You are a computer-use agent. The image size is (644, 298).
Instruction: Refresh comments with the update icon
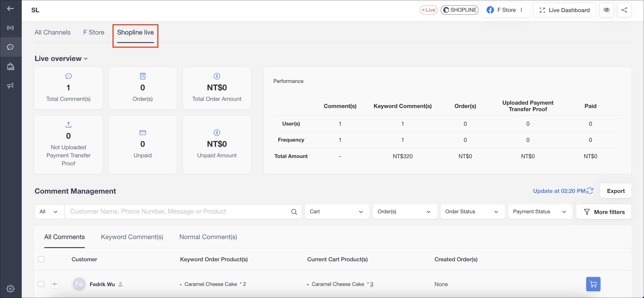click(590, 191)
